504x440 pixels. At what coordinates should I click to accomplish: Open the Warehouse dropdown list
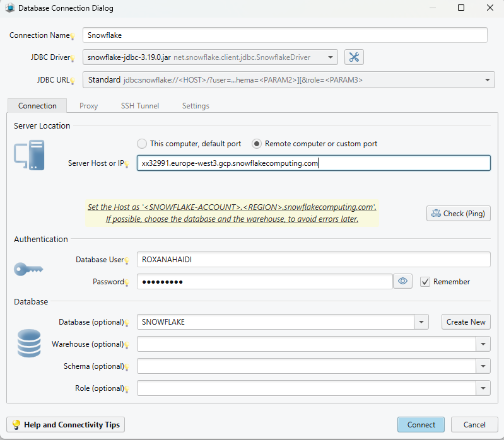[x=483, y=344]
